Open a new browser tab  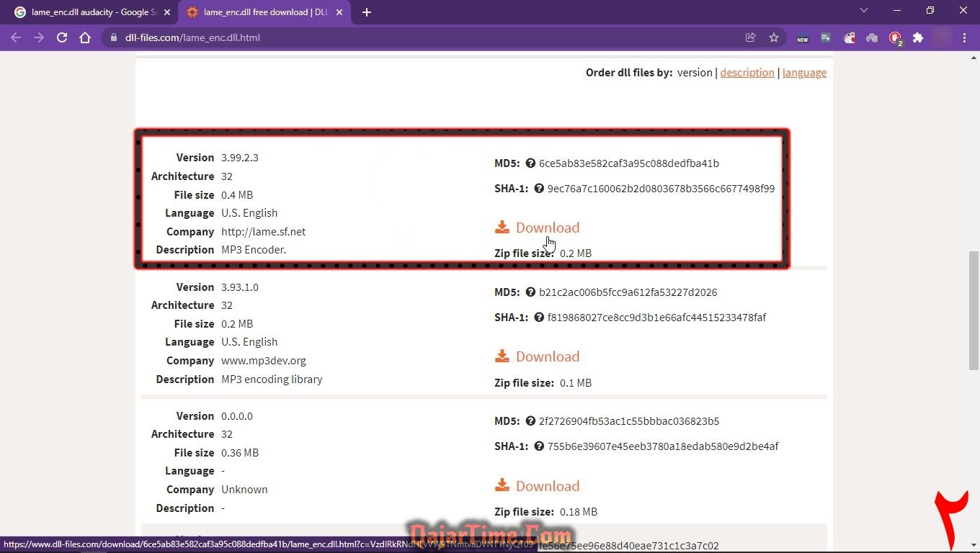[367, 12]
